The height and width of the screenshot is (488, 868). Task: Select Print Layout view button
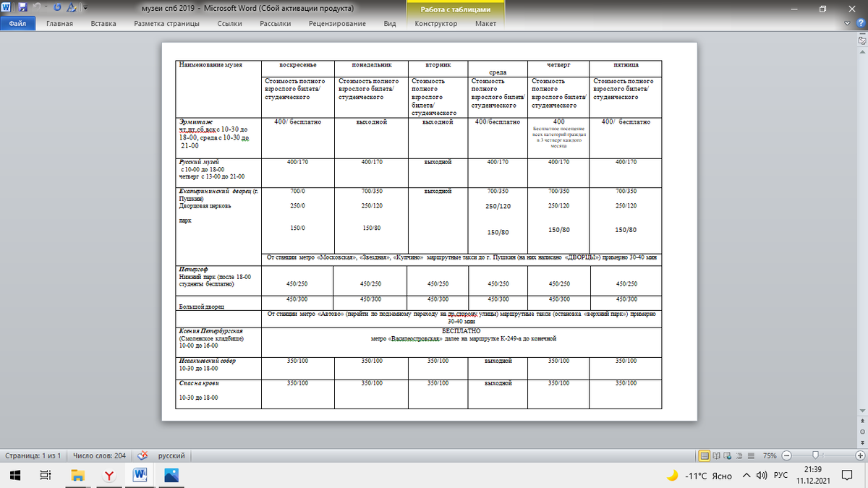pos(704,455)
